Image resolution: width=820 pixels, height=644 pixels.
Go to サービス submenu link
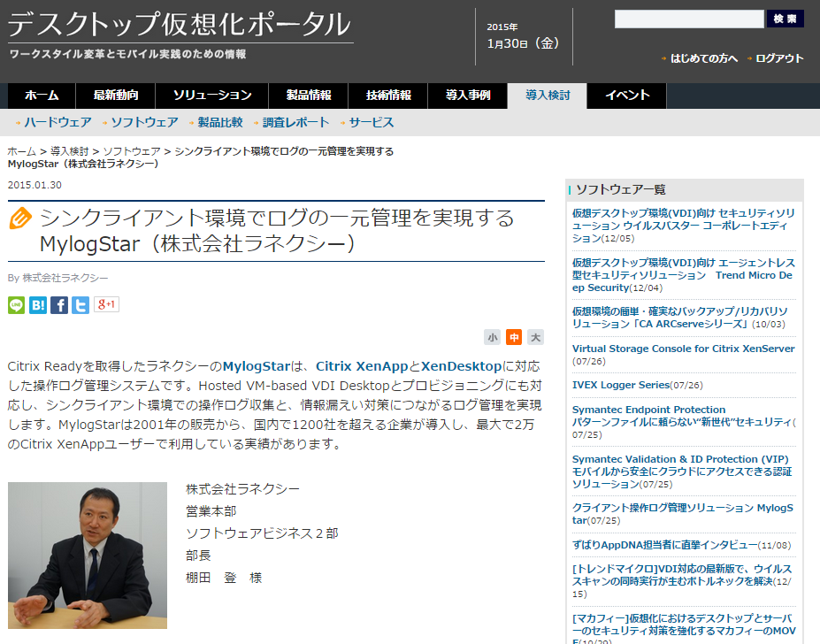point(372,122)
